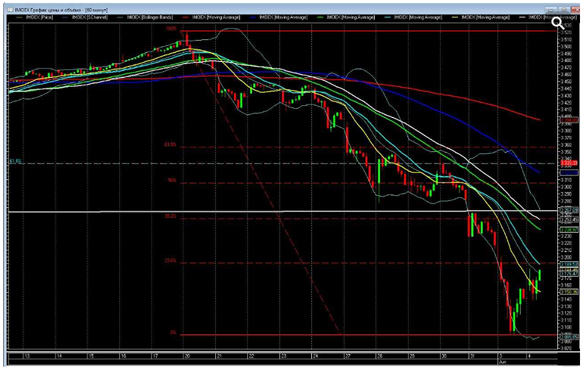Screen dimensions: 588x370
Task: Click date 30 on the time axis
Action: point(444,356)
